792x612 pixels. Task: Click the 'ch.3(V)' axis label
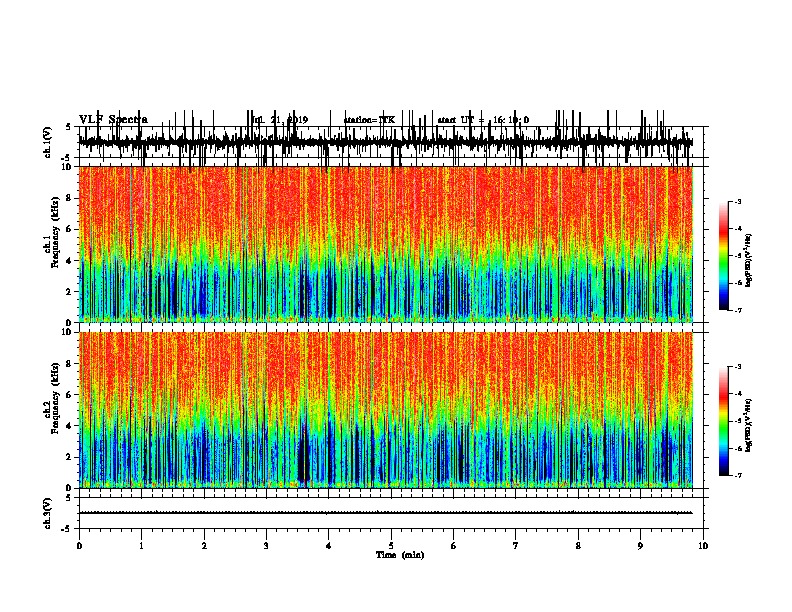pyautogui.click(x=48, y=513)
